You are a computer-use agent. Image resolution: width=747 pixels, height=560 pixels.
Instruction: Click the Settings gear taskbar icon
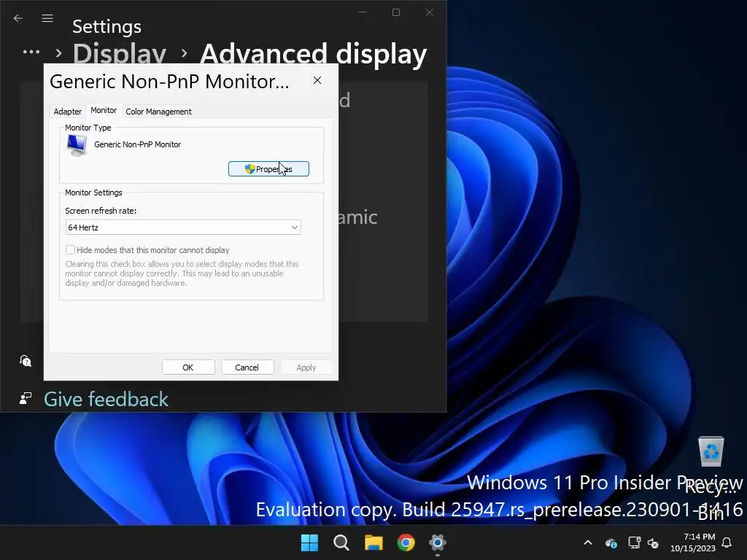pos(438,542)
